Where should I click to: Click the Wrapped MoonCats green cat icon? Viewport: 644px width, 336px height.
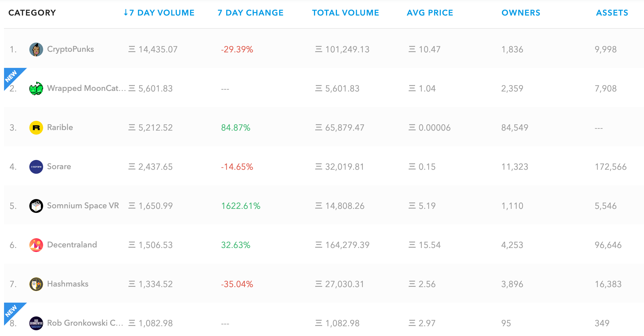(36, 89)
